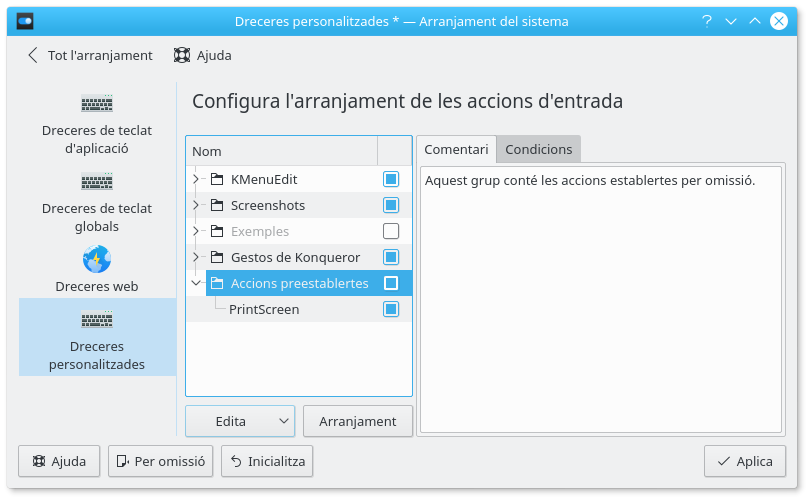Image resolution: width=810 pixels, height=501 pixels.
Task: Open Dreceres web globe icon
Action: tap(97, 259)
